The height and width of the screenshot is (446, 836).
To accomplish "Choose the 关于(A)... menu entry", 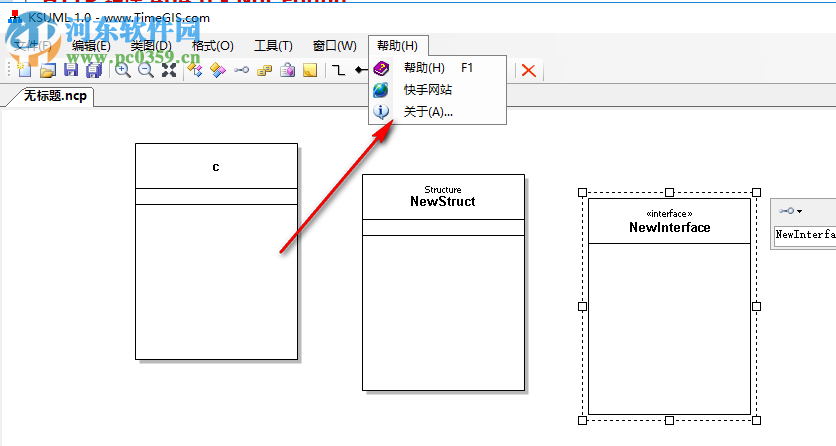I will tap(437, 112).
